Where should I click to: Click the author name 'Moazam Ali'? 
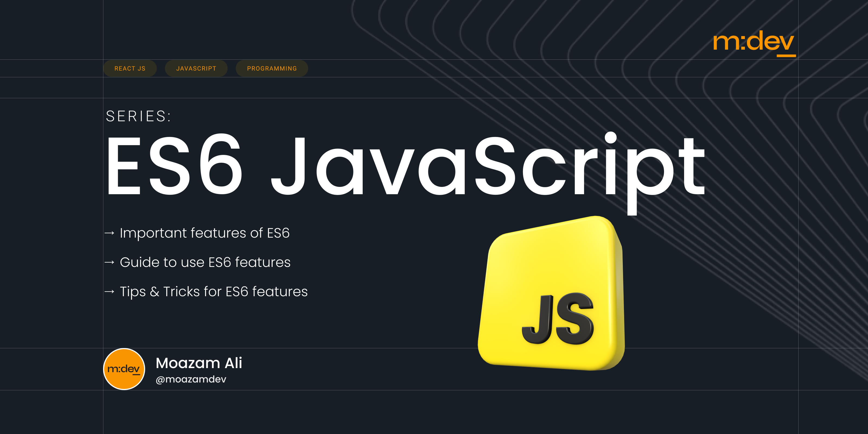199,363
